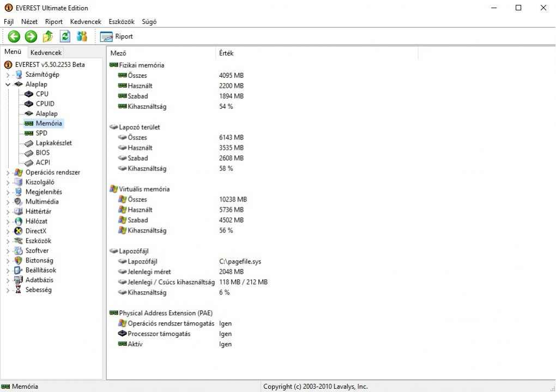Open the Eszközök menu
Image resolution: width=556 pixels, height=392 pixels.
tap(122, 22)
